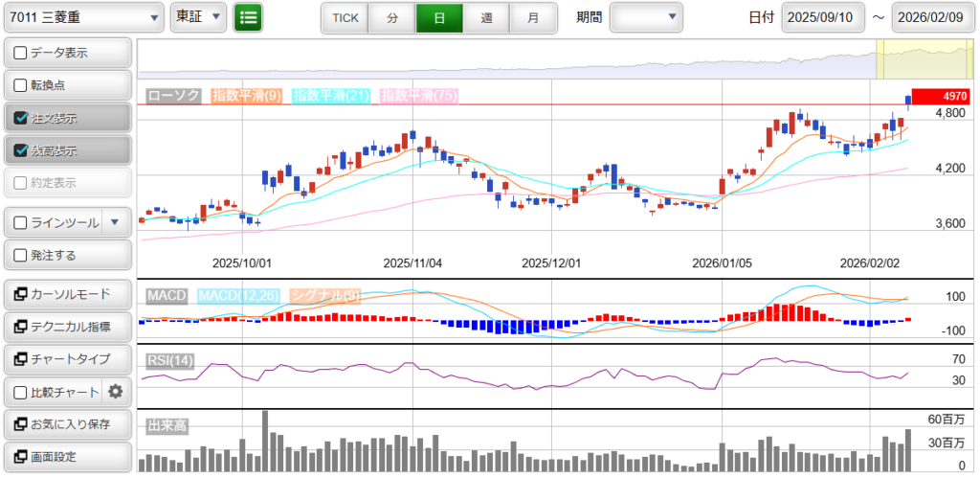Click お気に入り保存 to save favorites
This screenshot has width=980, height=478.
(x=67, y=424)
